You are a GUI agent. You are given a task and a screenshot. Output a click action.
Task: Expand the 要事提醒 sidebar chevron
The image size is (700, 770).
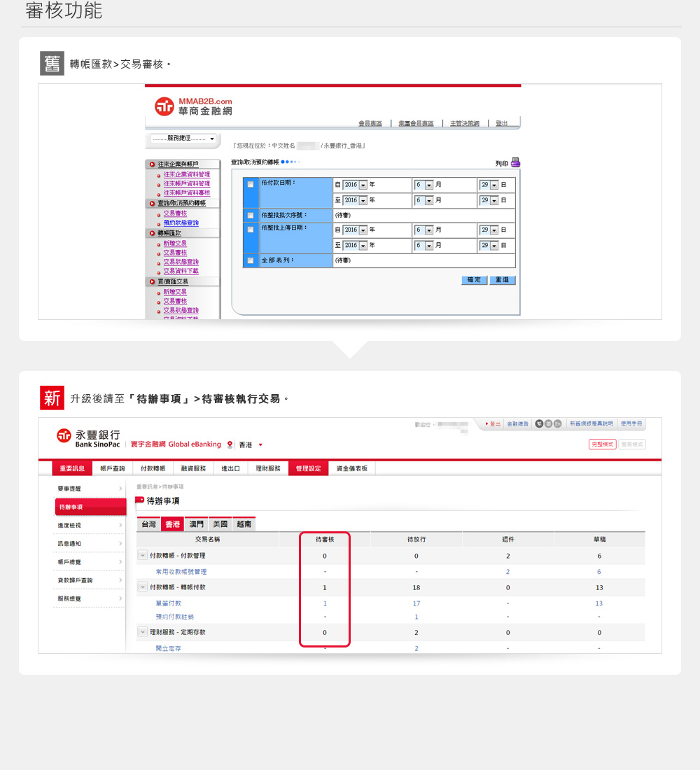pos(120,489)
